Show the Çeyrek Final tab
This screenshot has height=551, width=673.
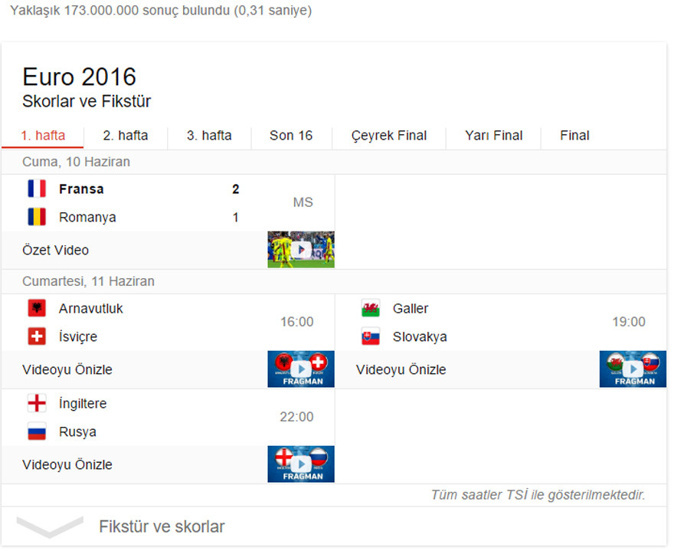coord(389,136)
